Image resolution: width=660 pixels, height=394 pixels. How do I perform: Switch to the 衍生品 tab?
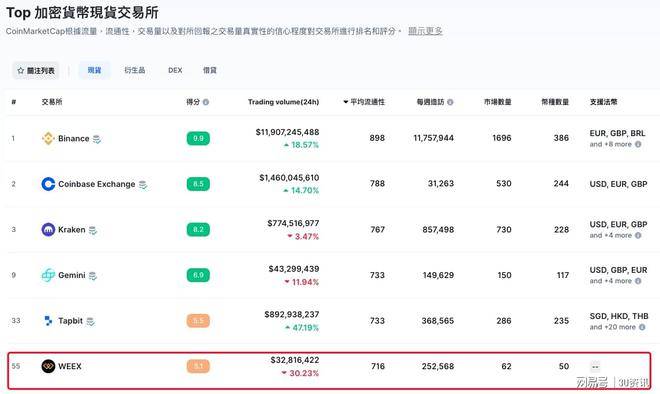(135, 70)
